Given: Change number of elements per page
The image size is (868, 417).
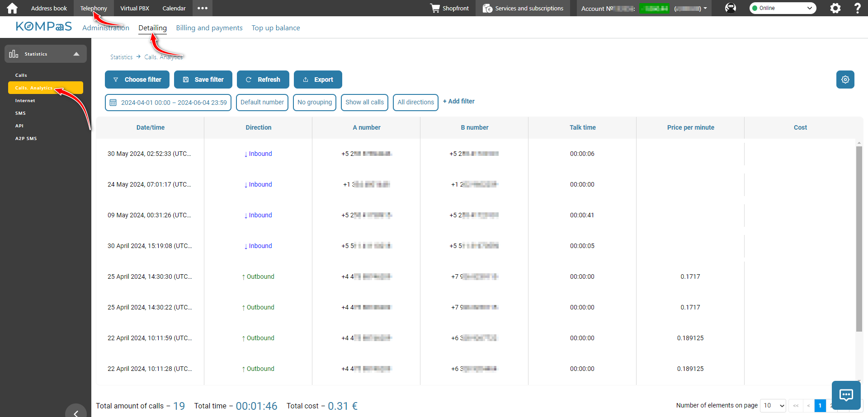Looking at the screenshot, I should click(773, 406).
